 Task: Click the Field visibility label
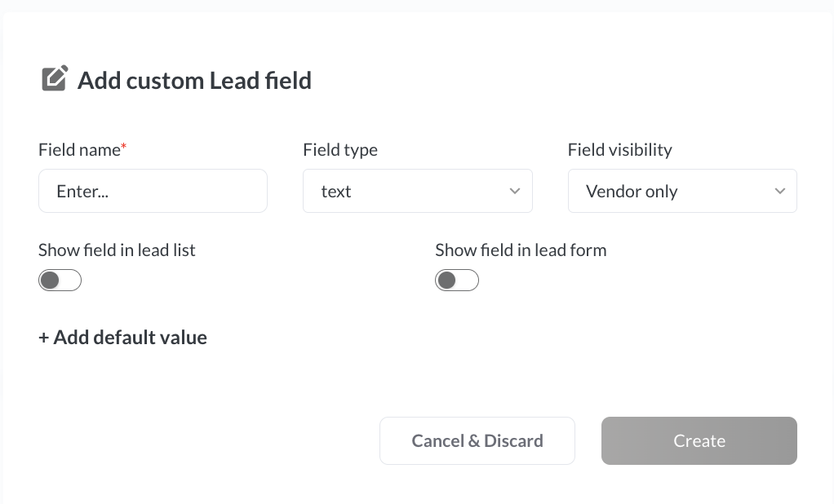(619, 150)
